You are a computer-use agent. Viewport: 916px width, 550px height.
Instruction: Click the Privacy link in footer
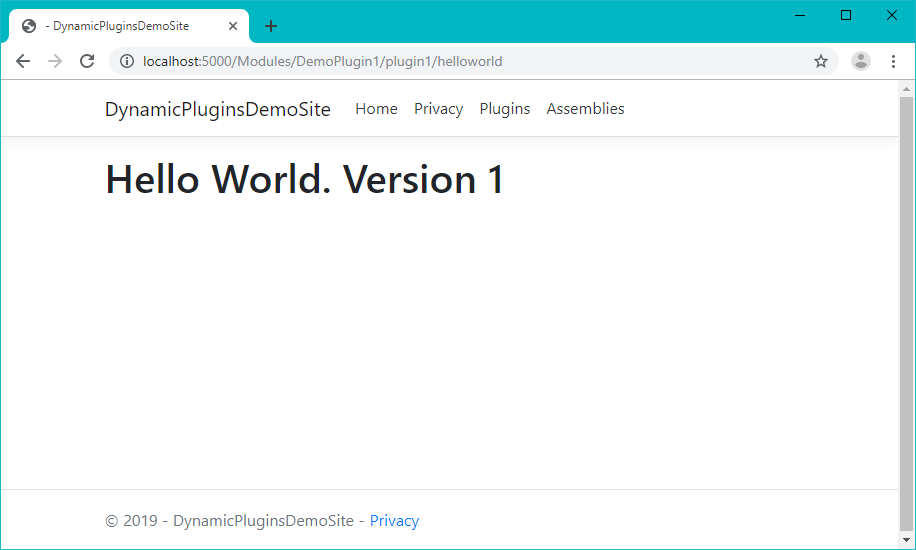[x=394, y=521]
